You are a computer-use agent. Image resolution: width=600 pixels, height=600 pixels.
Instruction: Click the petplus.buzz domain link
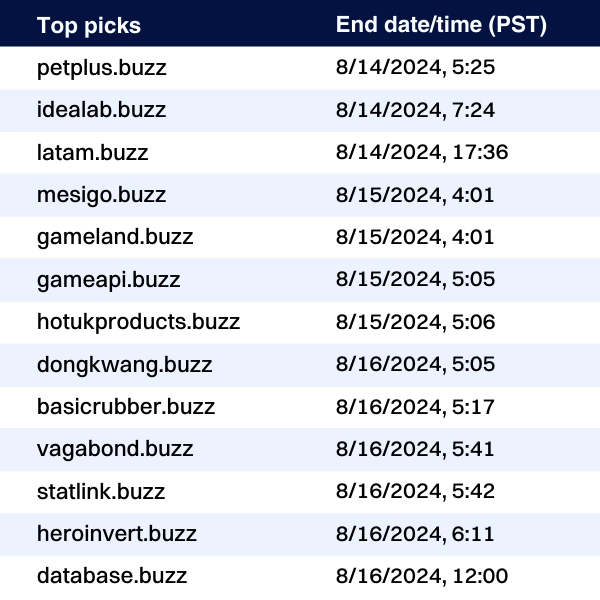coord(101,68)
